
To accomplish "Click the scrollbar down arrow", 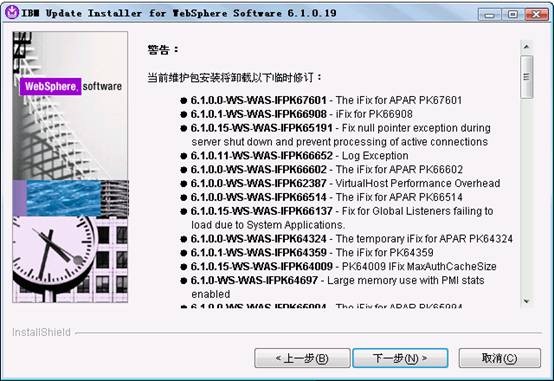I will (x=526, y=301).
